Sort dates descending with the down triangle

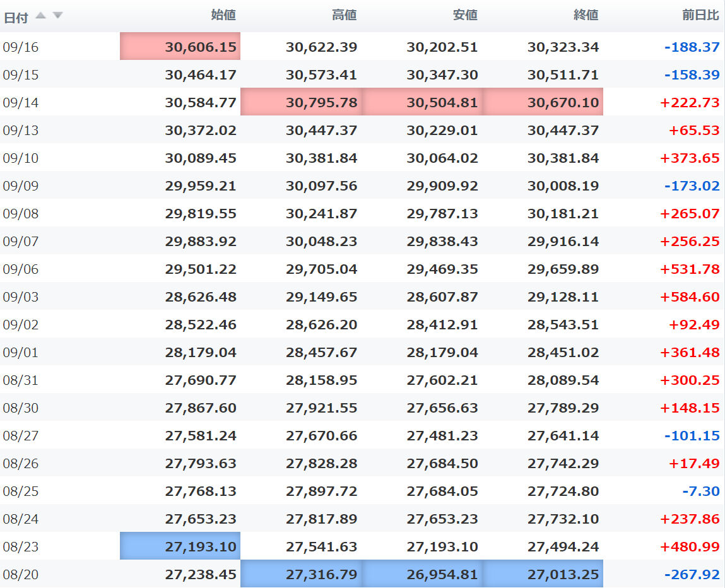click(57, 15)
